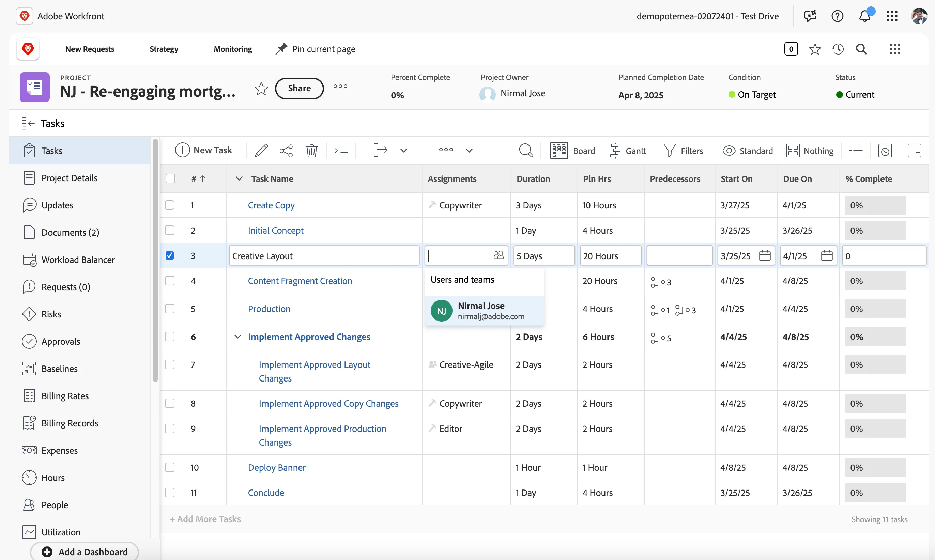Open global search magnifier in nav bar
This screenshot has height=560, width=935.
click(861, 49)
